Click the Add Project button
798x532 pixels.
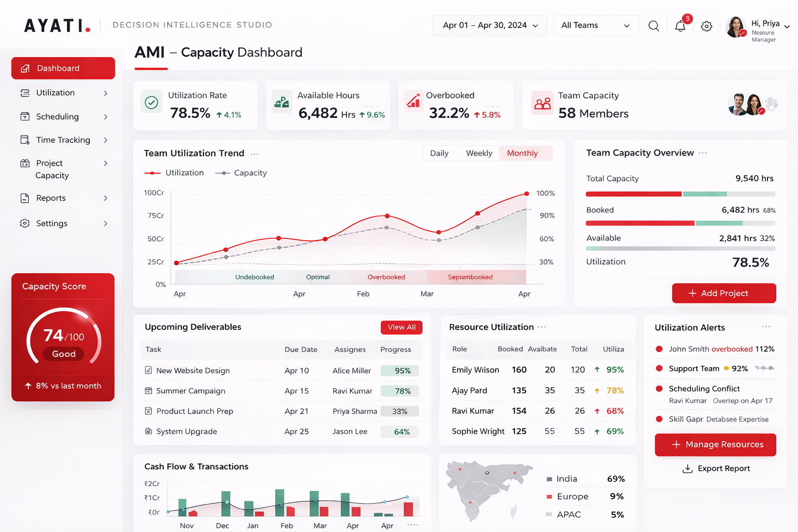(724, 294)
